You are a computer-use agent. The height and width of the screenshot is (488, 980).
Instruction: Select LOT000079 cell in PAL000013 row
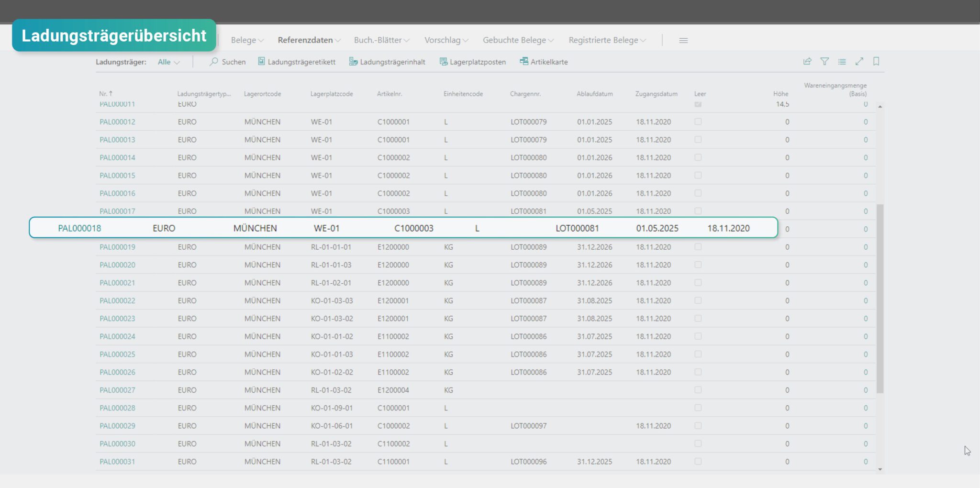coord(528,140)
